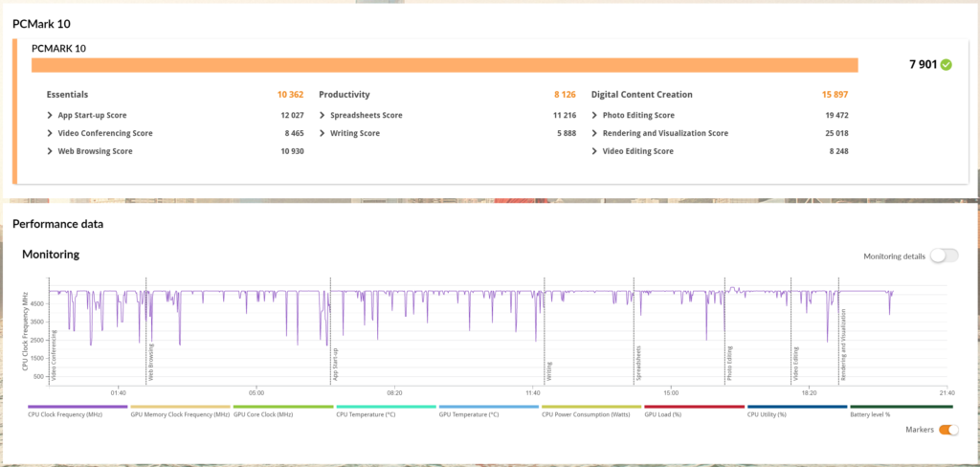The image size is (980, 467).
Task: Click App Start-up value 12 027
Action: point(293,115)
